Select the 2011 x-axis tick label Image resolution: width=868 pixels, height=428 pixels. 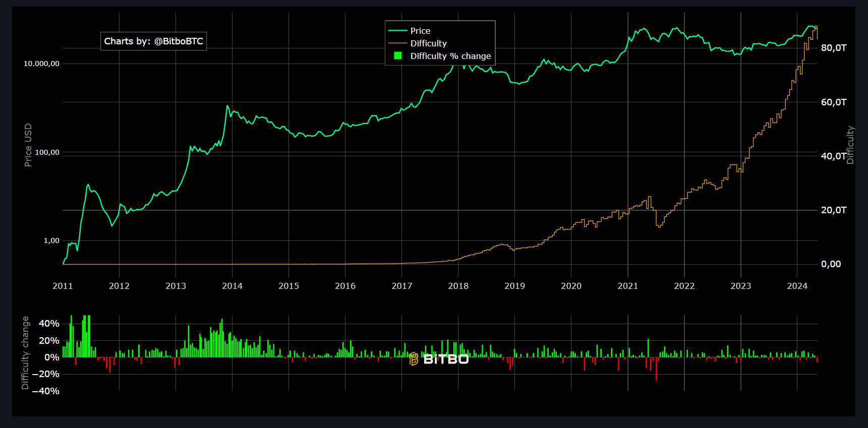click(x=63, y=286)
